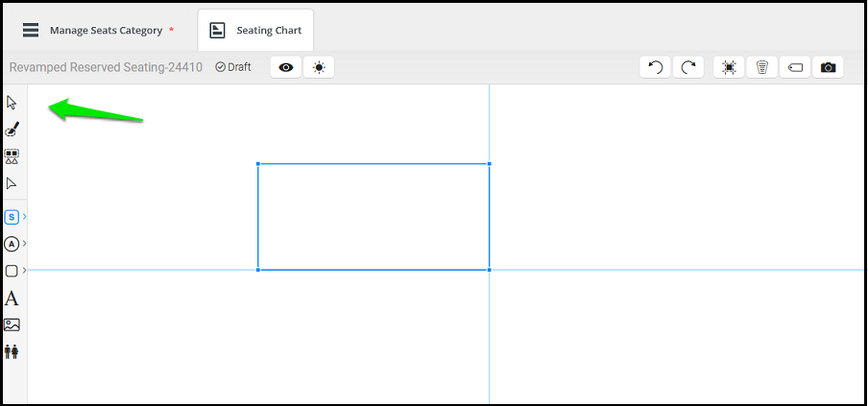Viewport: 868px width, 406px height.
Task: Expand the S section tool options
Action: [24, 217]
